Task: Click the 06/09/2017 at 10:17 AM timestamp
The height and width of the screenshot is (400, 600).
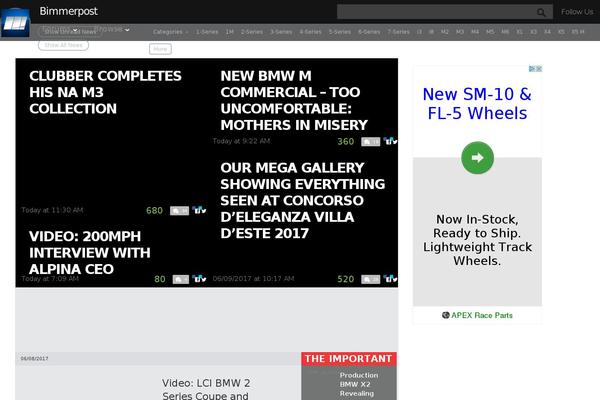Action: click(253, 278)
